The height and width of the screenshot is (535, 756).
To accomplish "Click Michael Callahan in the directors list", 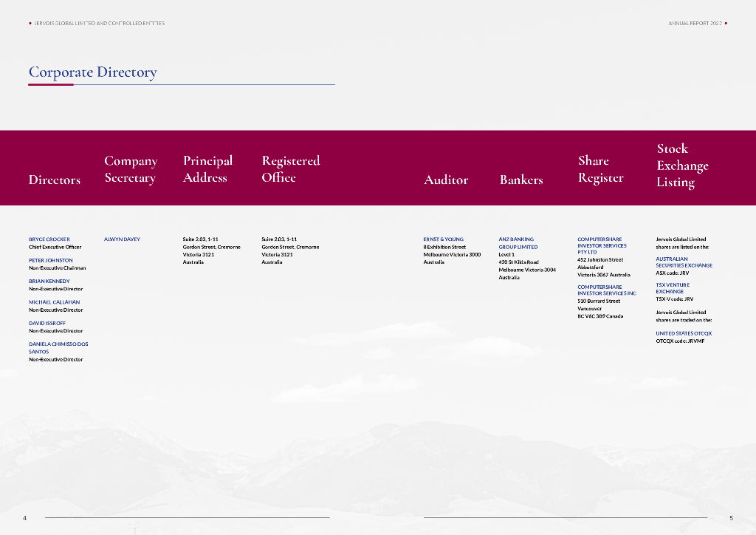I will click(x=55, y=302).
